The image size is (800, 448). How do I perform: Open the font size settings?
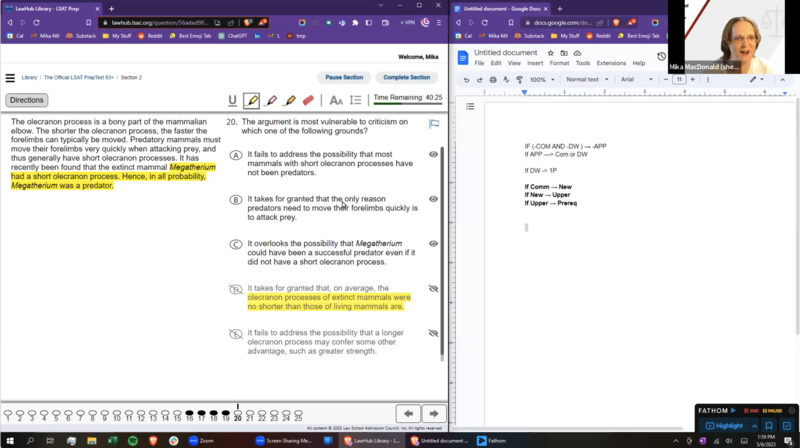(x=336, y=100)
